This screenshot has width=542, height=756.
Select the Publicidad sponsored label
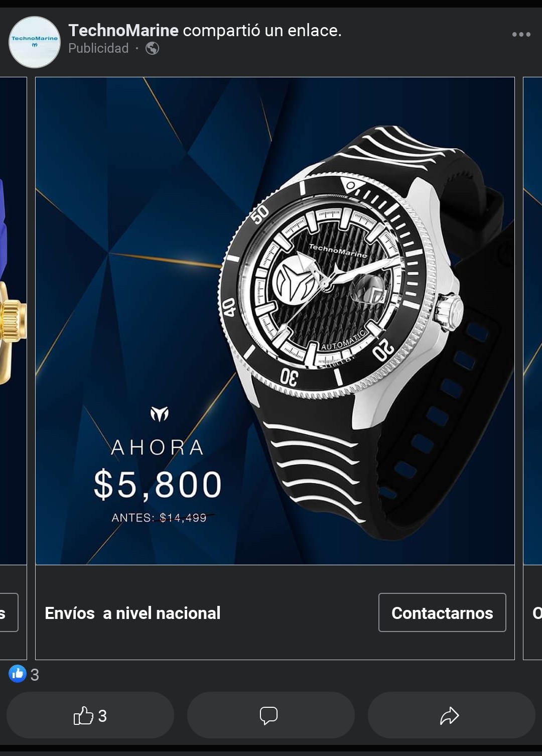click(x=98, y=48)
